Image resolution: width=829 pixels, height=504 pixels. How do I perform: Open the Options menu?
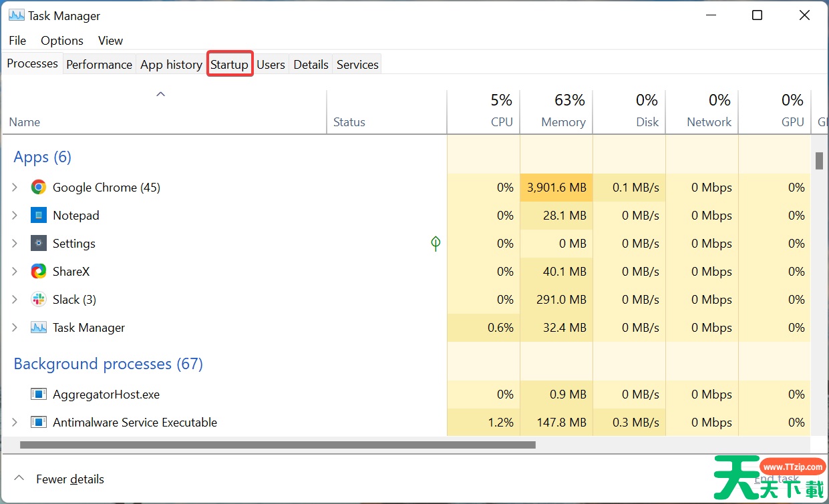[62, 41]
